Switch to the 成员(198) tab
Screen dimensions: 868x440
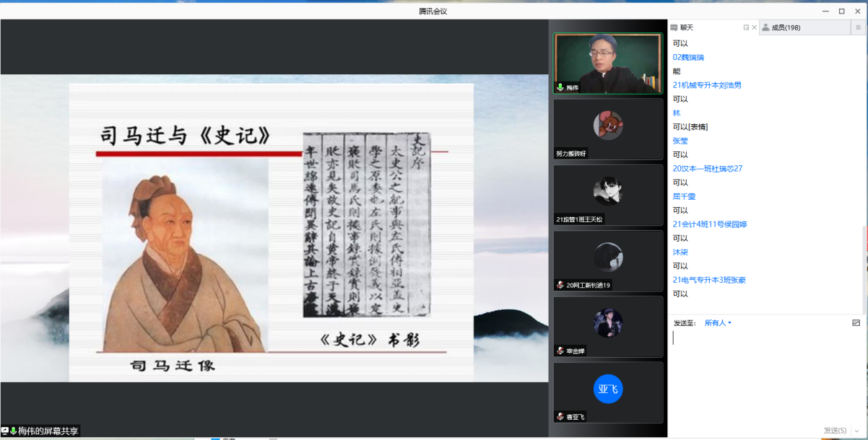786,27
